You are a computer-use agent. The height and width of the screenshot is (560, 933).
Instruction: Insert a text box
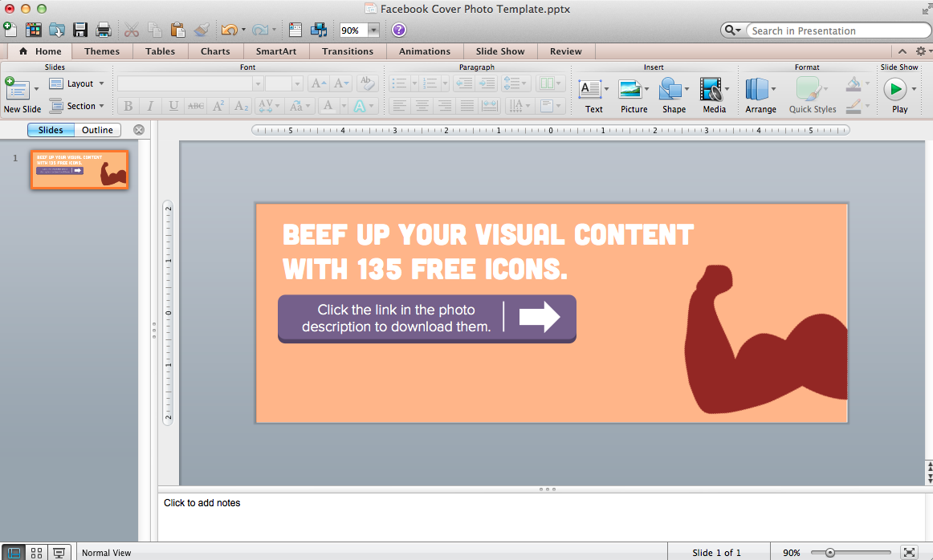click(x=589, y=90)
